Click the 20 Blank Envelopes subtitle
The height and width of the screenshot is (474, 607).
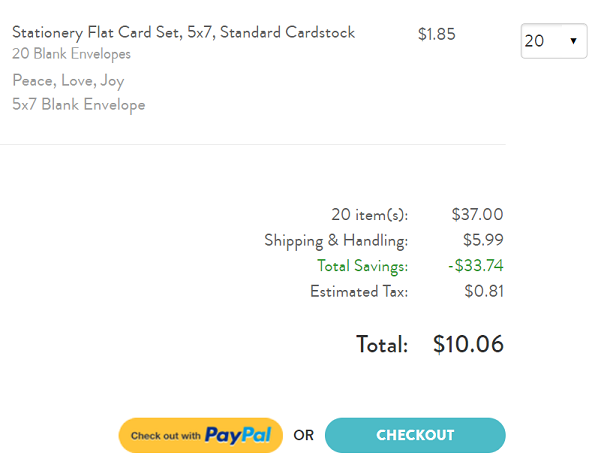tap(71, 54)
